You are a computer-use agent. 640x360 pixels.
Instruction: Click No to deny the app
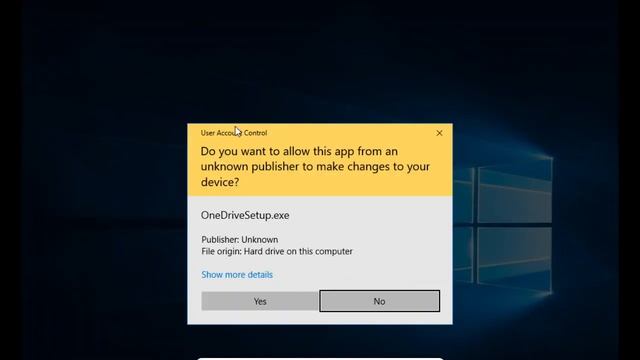380,301
